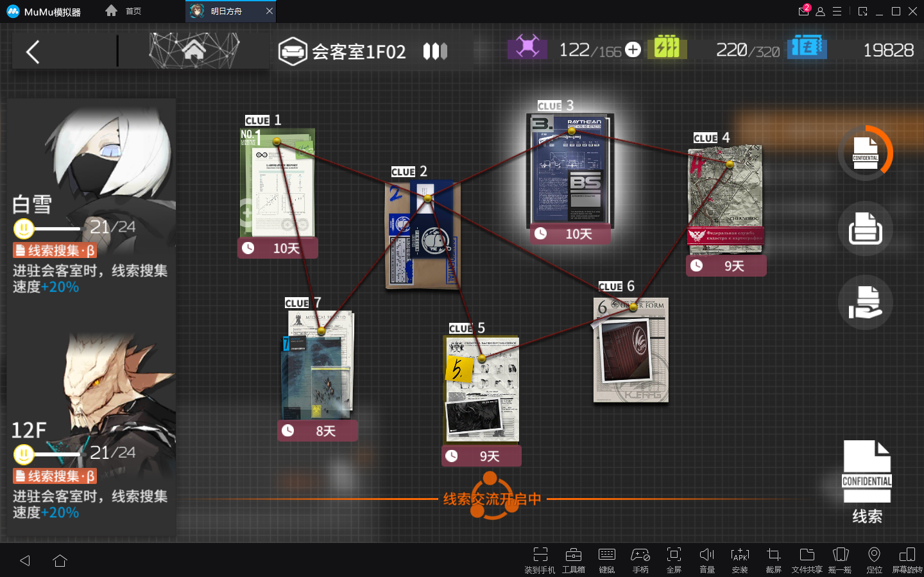Toggle 全屏 fullscreen mode

click(674, 560)
